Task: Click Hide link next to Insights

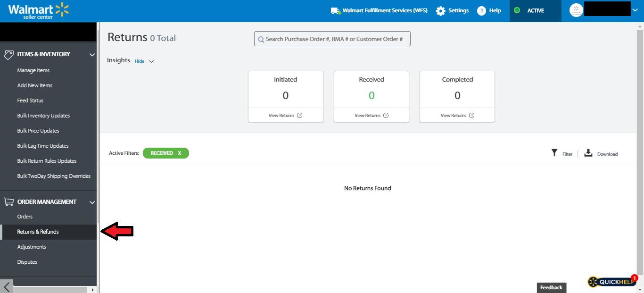Action: point(140,61)
